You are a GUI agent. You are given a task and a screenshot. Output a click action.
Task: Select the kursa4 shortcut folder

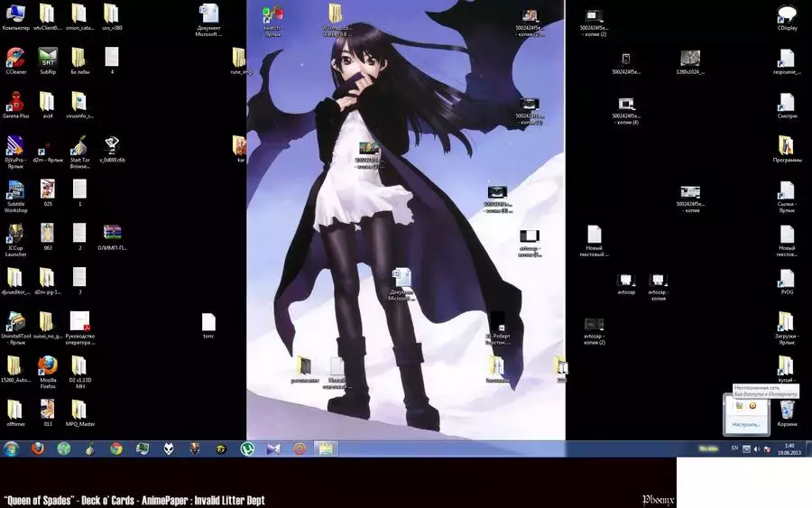point(787,369)
